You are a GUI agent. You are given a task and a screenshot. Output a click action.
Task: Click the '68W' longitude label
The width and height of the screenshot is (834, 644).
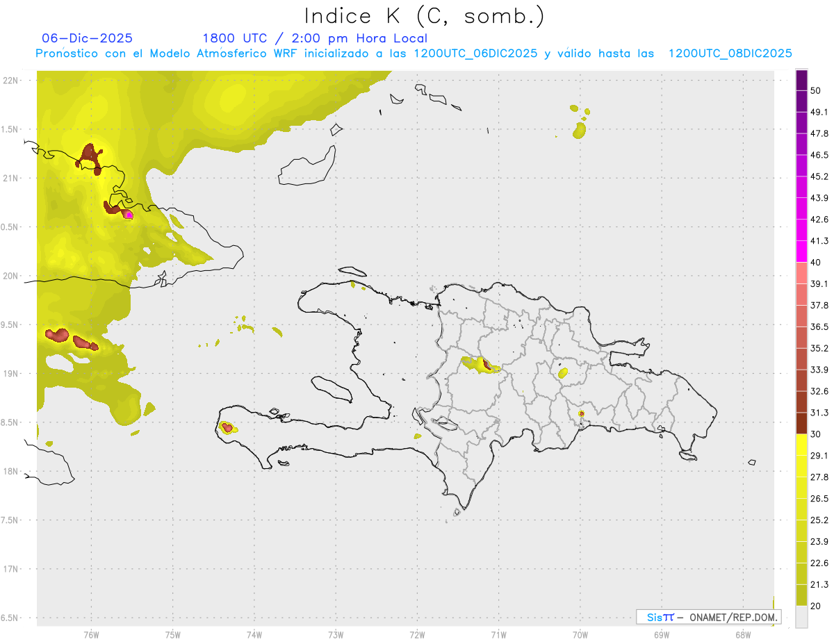pos(743,635)
